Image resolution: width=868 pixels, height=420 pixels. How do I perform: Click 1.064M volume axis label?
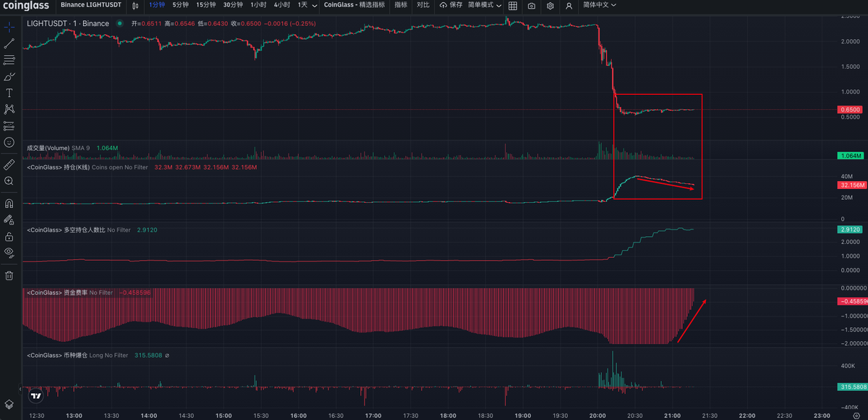[x=849, y=155]
